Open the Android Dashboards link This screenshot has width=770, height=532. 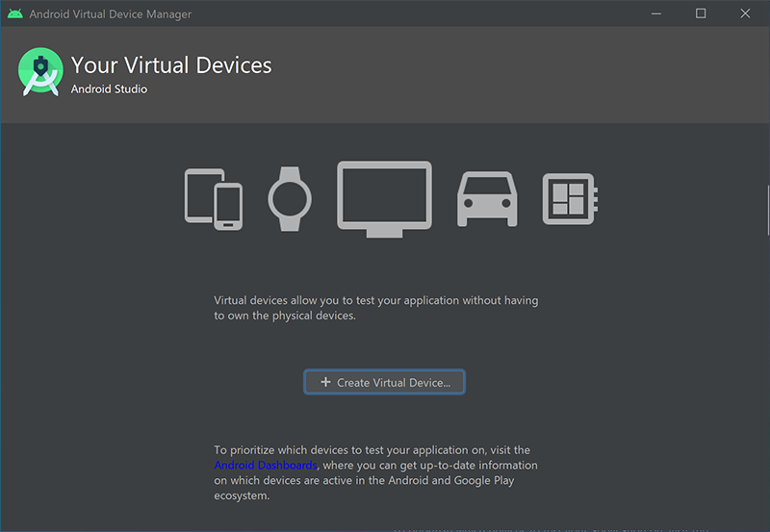[266, 465]
